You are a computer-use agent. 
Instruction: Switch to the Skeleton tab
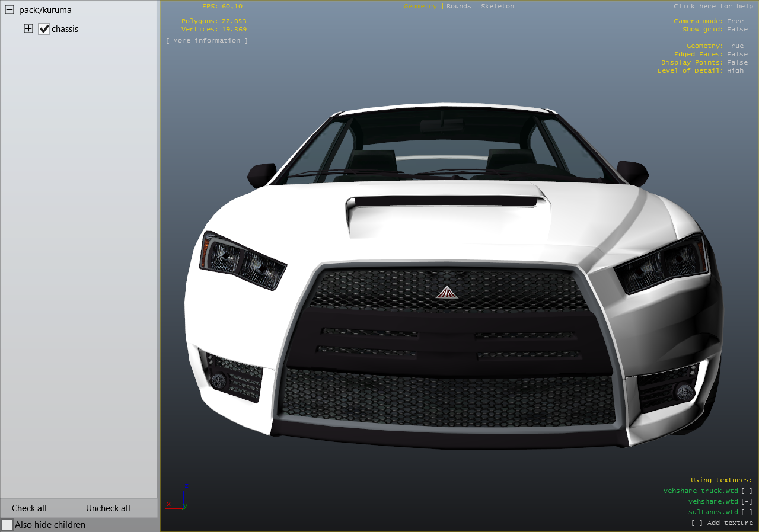coord(498,6)
